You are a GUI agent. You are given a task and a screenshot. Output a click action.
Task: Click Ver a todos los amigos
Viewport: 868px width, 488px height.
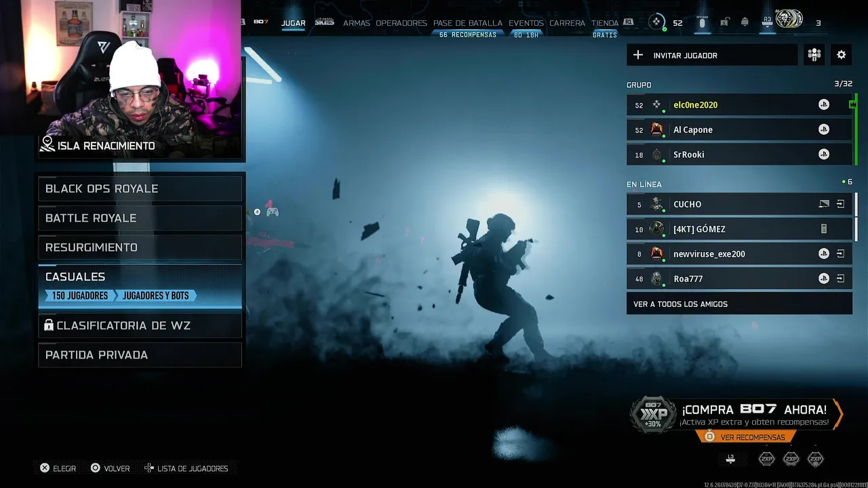click(739, 304)
